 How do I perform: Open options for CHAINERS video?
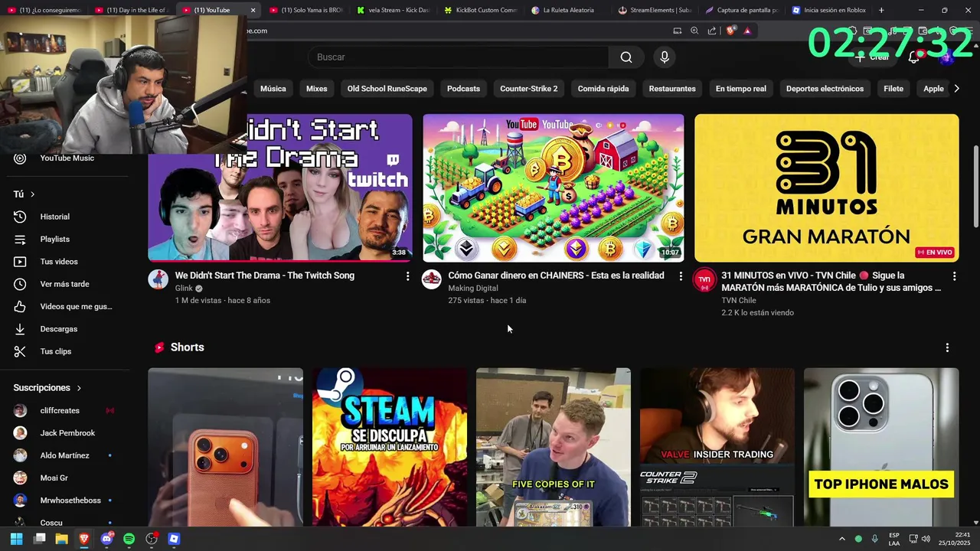pos(681,276)
